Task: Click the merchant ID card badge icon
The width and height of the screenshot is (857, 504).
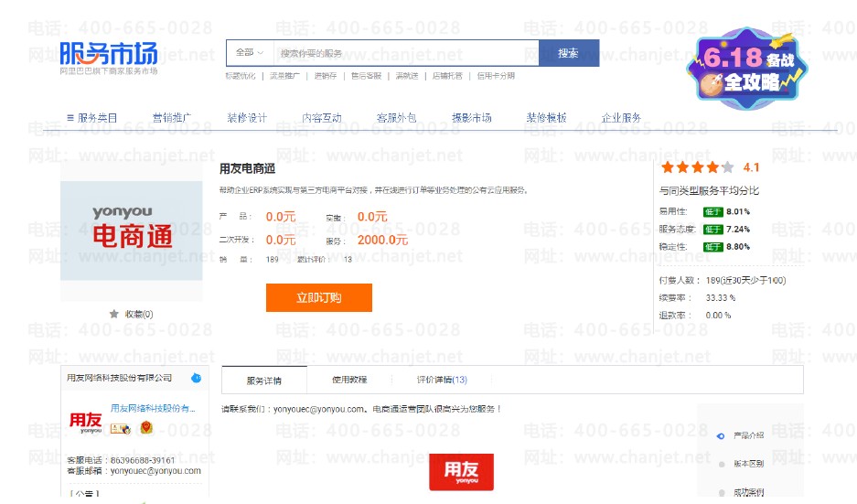Action: click(121, 429)
